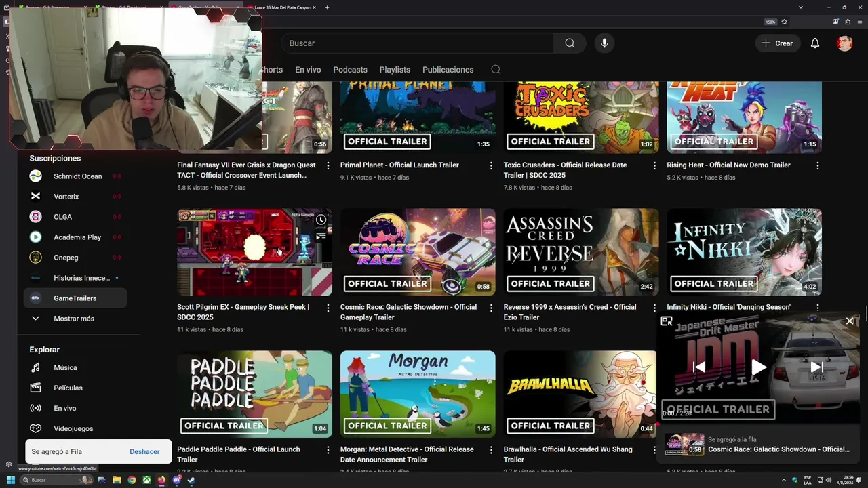Open Primal Planet Official Launch Trailer title
Screen dimensions: 868x488
point(399,165)
